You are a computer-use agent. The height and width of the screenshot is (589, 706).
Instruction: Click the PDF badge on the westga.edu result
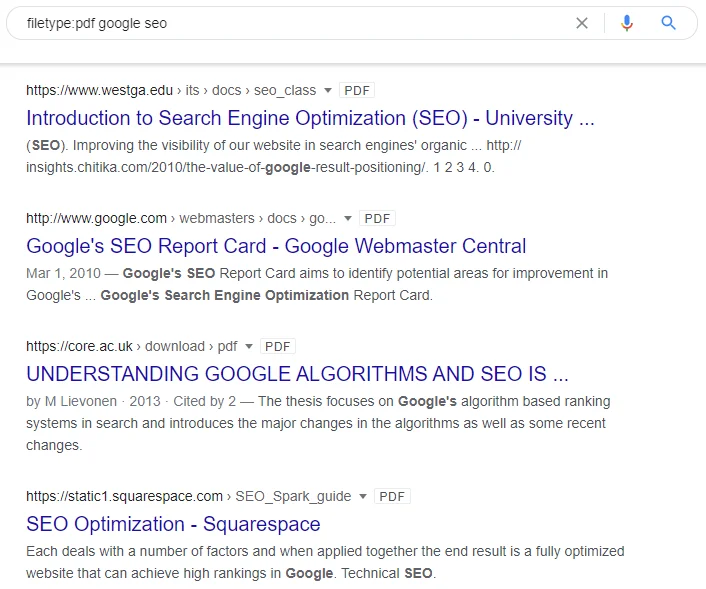pyautogui.click(x=358, y=90)
